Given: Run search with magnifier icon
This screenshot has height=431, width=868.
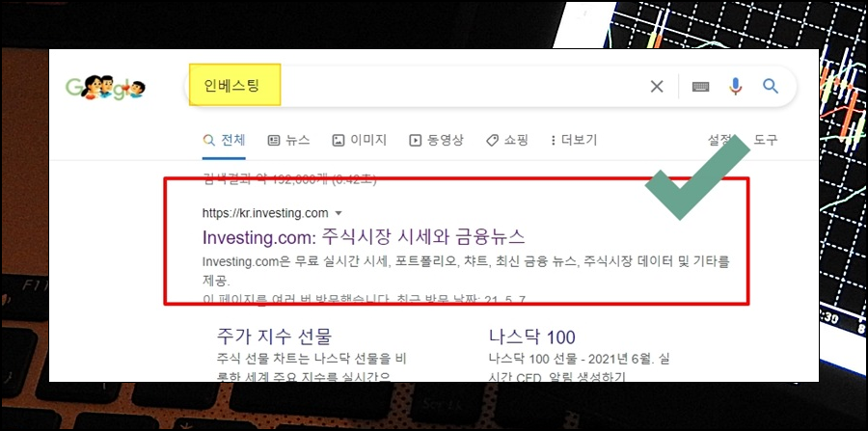Looking at the screenshot, I should click(x=771, y=87).
